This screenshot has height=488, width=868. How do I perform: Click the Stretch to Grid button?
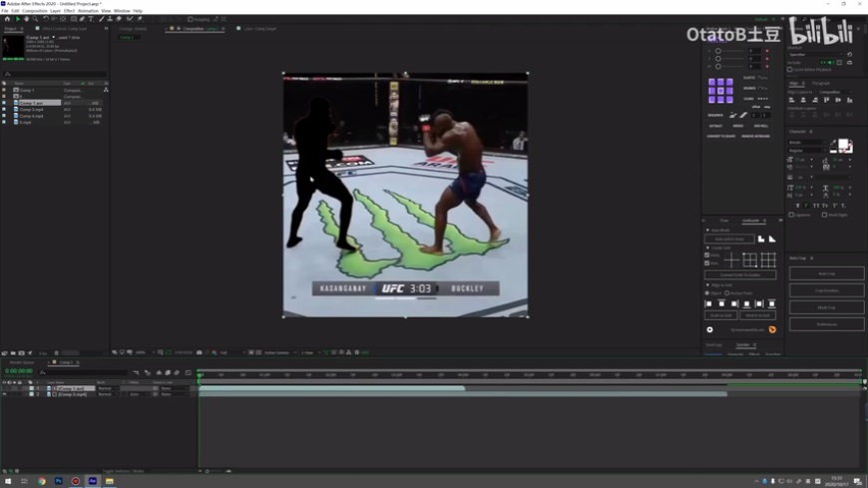click(758, 315)
